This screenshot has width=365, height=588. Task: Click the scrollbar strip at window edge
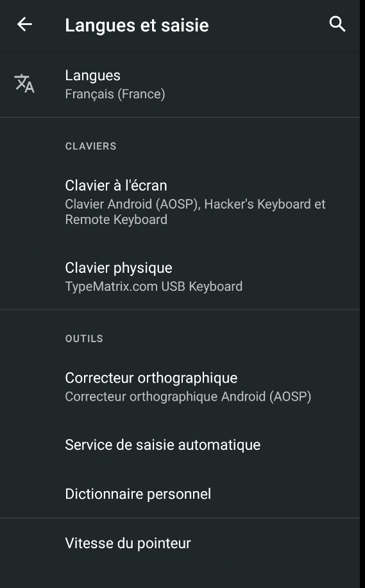coord(362,294)
